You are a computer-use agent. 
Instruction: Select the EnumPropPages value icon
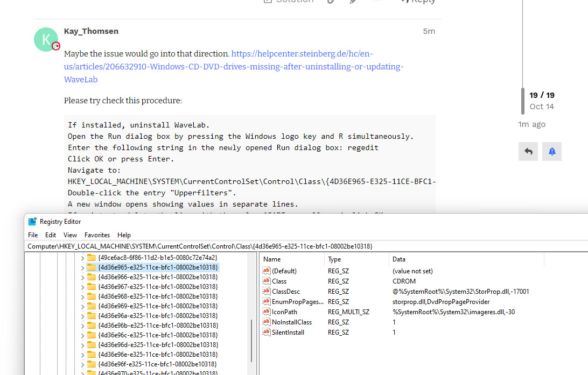(x=266, y=301)
